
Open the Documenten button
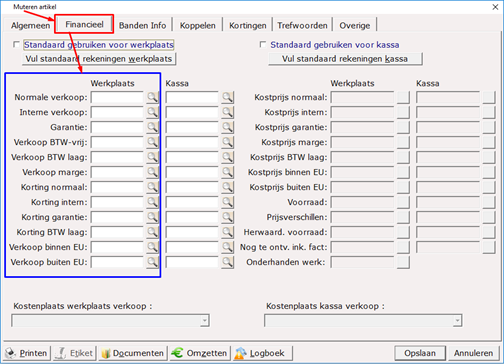pyautogui.click(x=133, y=353)
